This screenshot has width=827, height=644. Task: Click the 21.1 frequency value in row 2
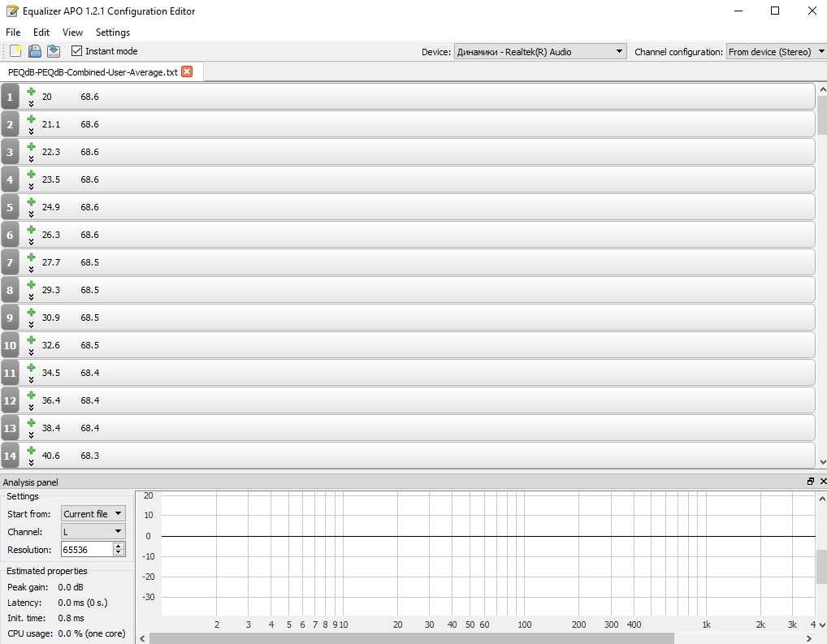coord(51,124)
